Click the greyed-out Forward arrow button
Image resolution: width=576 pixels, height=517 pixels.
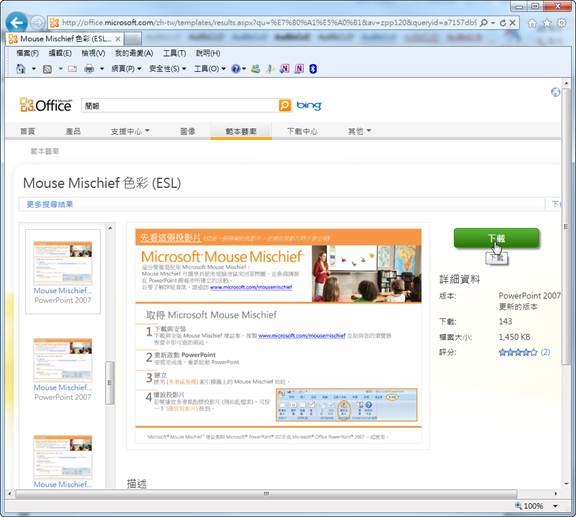[37, 23]
